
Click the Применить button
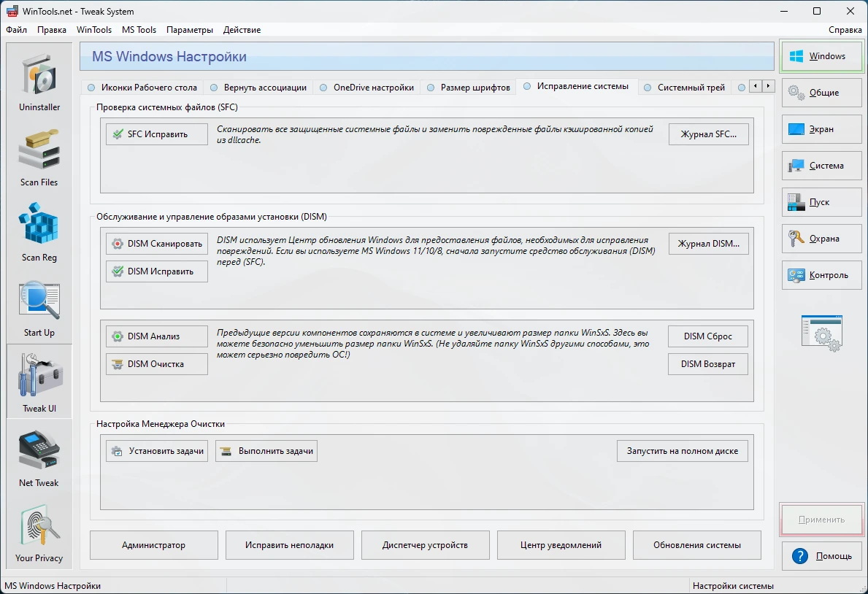click(821, 520)
